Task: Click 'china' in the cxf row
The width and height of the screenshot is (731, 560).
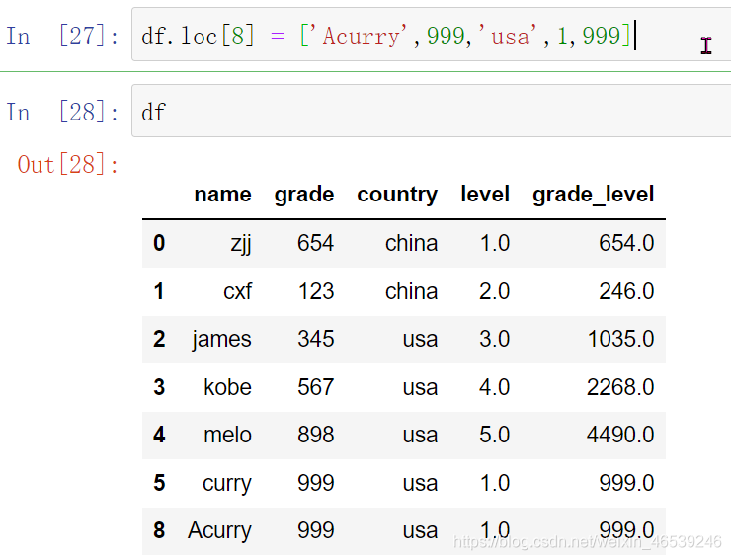Action: 412,292
